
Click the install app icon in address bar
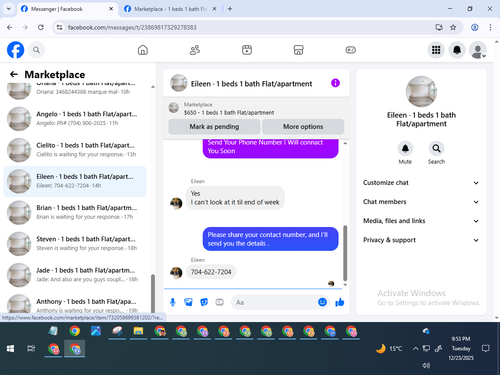439,27
